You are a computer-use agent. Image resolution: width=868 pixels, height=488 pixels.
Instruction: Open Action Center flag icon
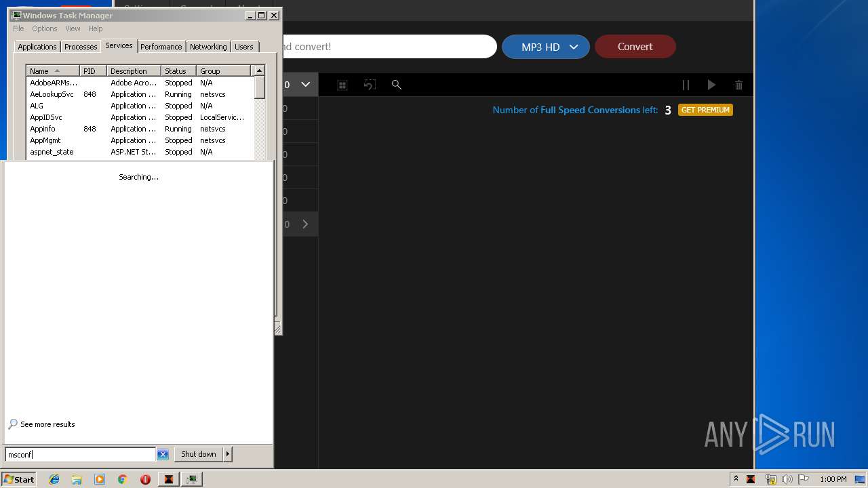pos(804,479)
